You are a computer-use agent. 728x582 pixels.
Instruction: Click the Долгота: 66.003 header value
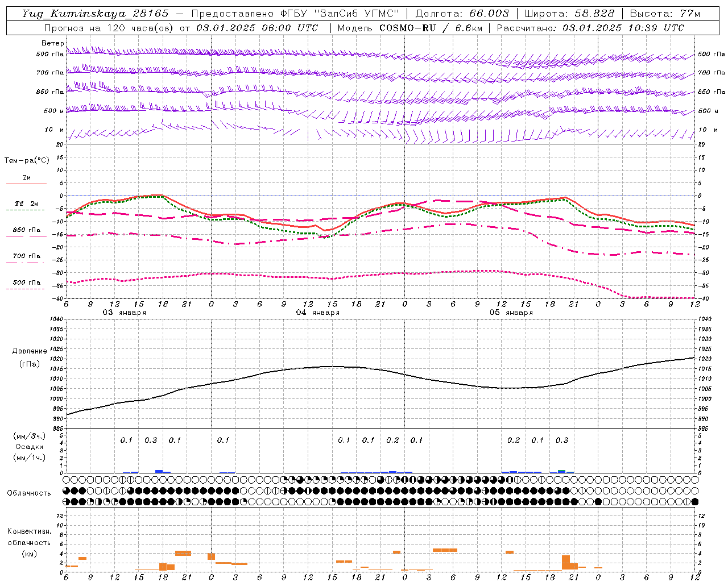pos(462,14)
